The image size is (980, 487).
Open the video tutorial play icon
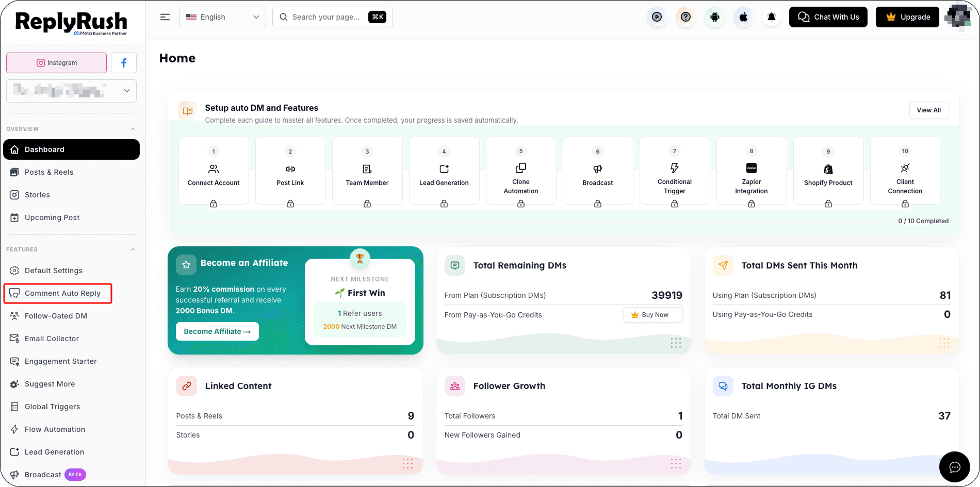point(657,17)
